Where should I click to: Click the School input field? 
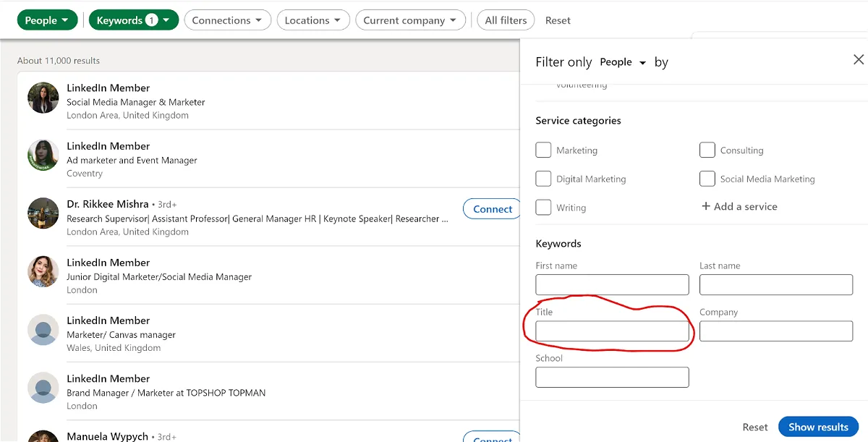tap(612, 377)
